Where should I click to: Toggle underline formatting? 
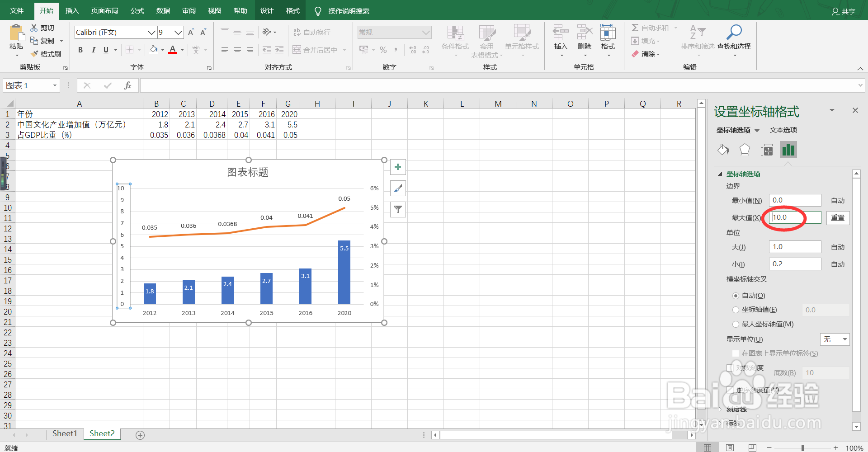106,50
